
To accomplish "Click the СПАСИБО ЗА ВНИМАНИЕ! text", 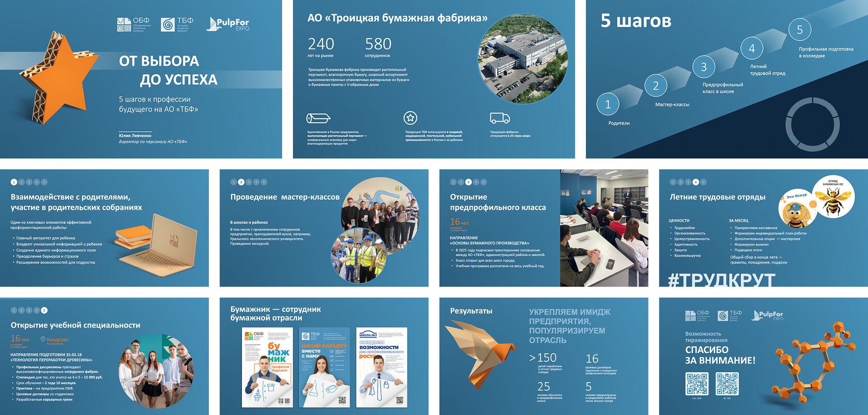I will coord(720,355).
